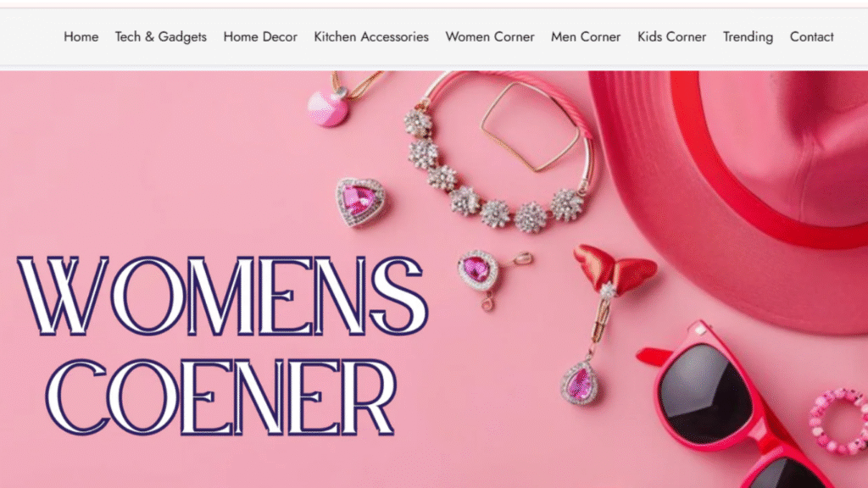Click the pink beaded bracelet
This screenshot has height=488, width=868.
coord(838,422)
